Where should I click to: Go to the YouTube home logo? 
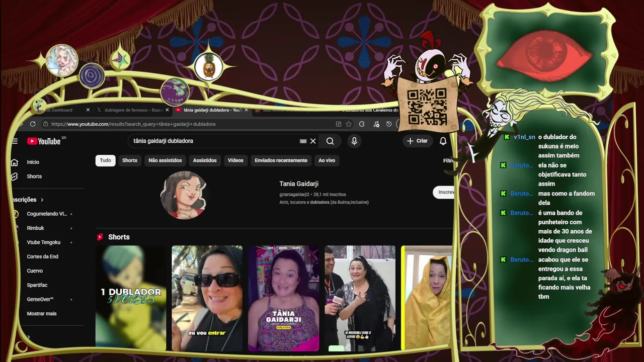pos(44,141)
